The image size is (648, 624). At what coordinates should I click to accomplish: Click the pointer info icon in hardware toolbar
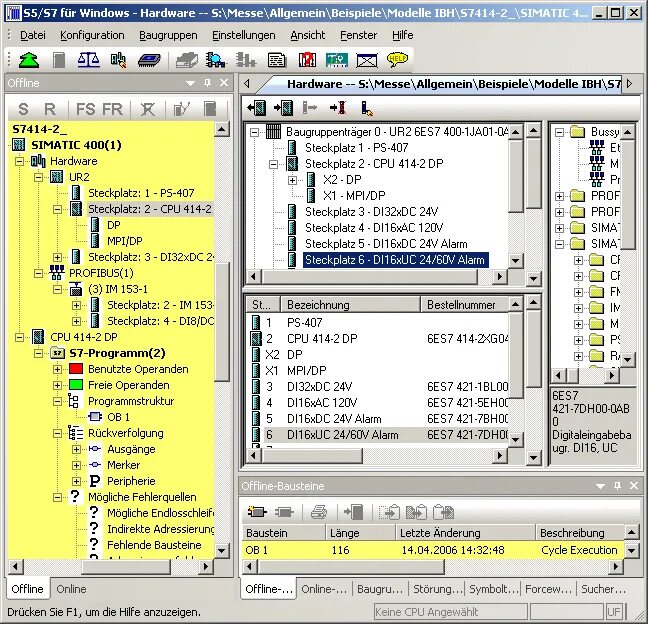pyautogui.click(x=367, y=108)
